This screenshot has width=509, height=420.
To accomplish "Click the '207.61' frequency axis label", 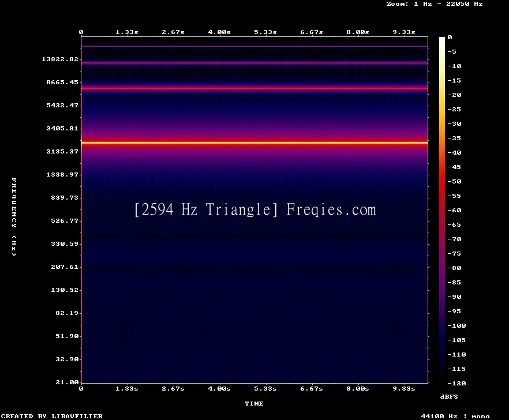I will pos(65,267).
